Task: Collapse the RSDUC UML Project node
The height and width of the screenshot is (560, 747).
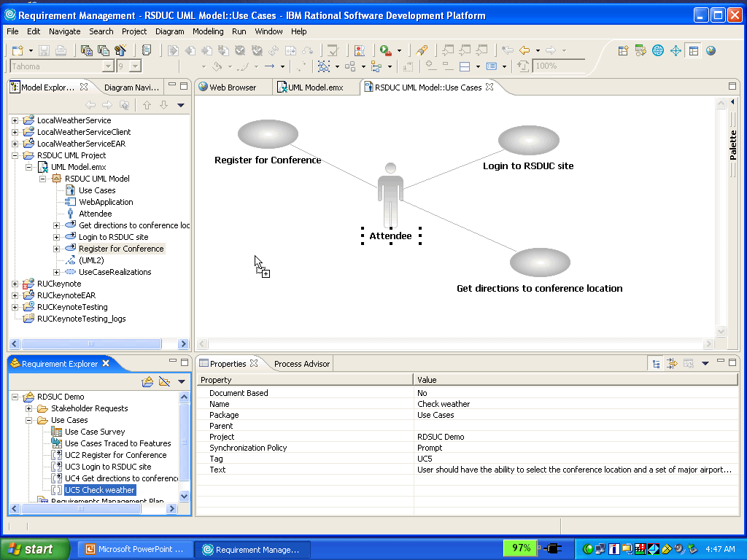Action: (x=15, y=155)
